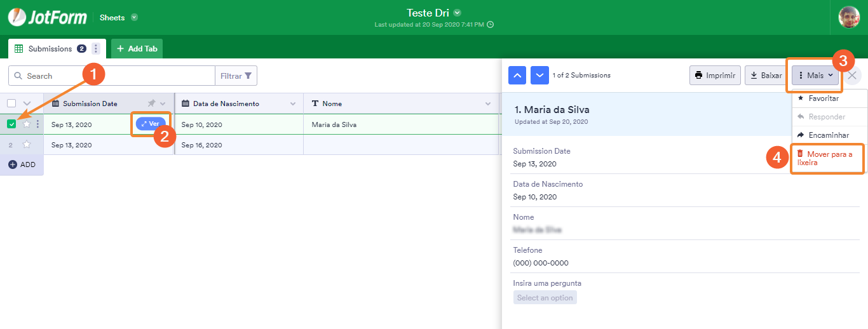Go to previous submission with up arrow
Image resolution: width=868 pixels, height=329 pixels.
(517, 76)
